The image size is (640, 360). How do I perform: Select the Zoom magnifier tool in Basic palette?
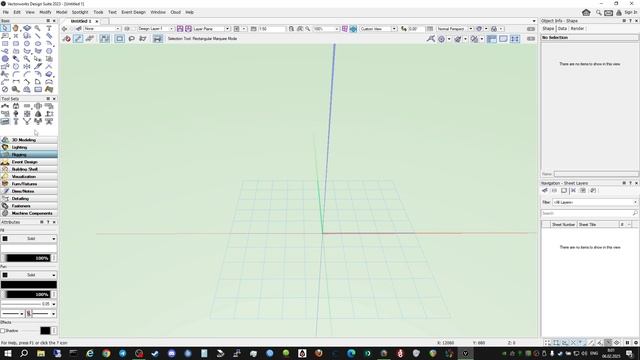point(38,28)
